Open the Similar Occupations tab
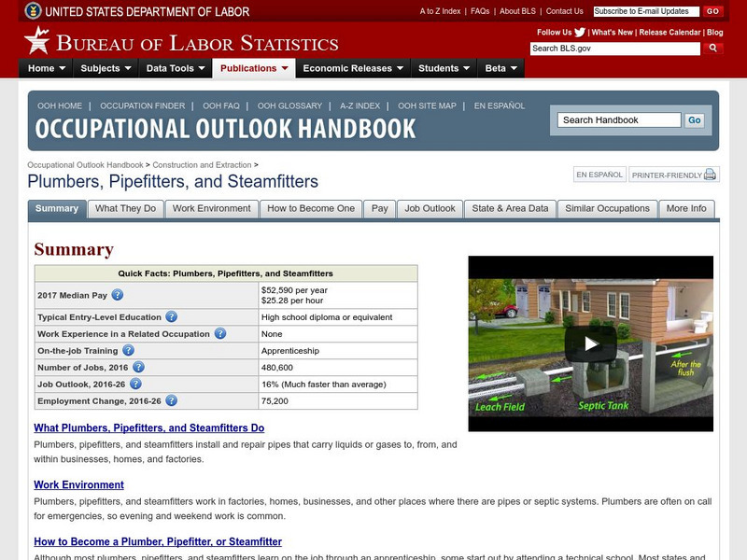The image size is (747, 560). (x=608, y=208)
